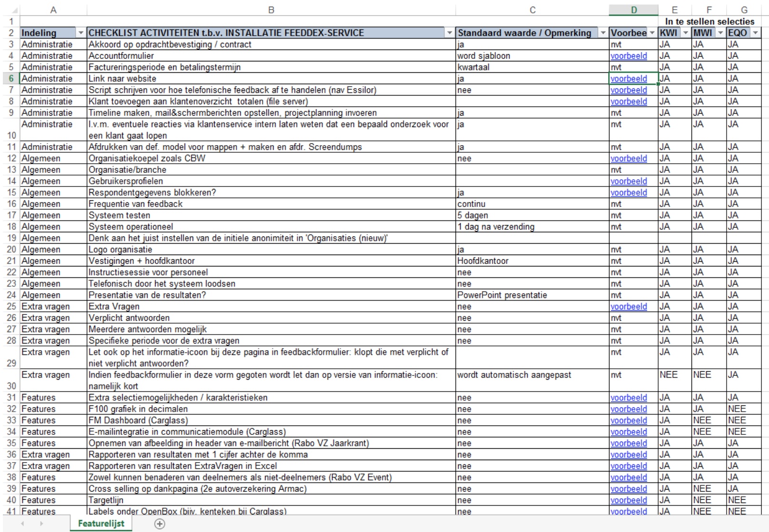Expand the MWI column filter dropdown
Image resolution: width=769 pixels, height=532 pixels.
tap(720, 33)
